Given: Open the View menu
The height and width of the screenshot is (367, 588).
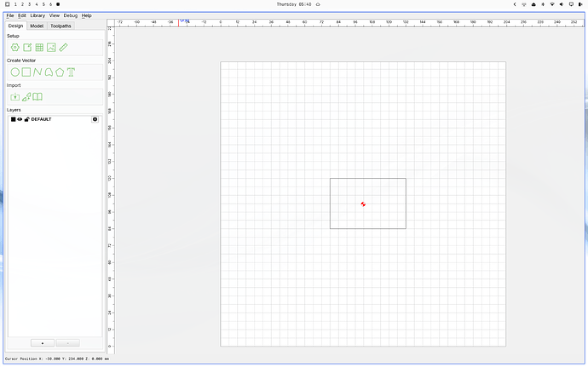Looking at the screenshot, I should point(55,15).
